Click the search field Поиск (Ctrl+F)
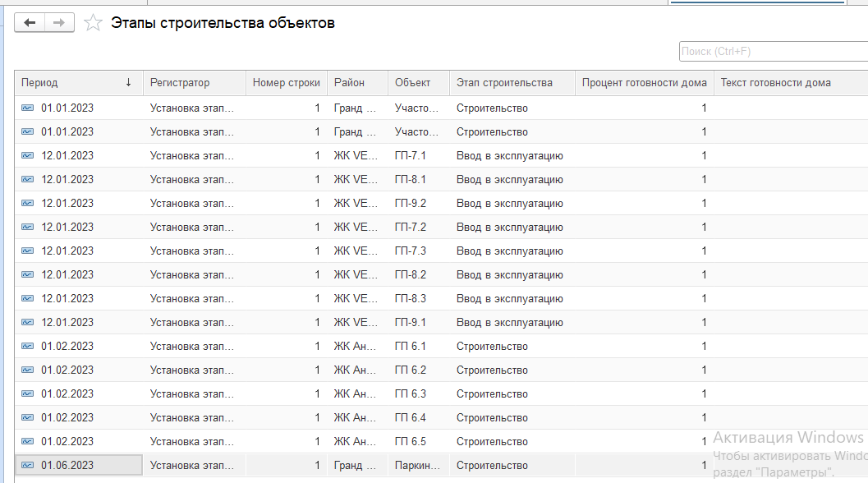Screen dimensions: 868x483 tap(772, 52)
